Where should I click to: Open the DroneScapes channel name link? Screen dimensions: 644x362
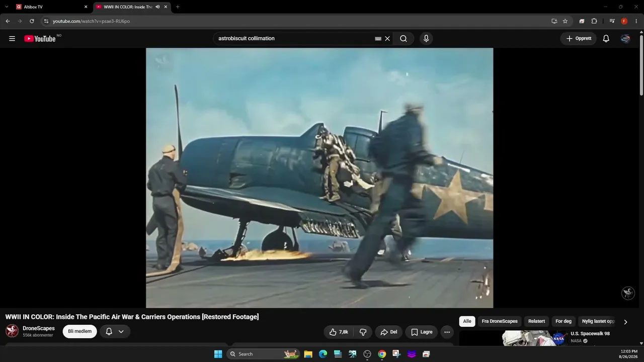39,328
